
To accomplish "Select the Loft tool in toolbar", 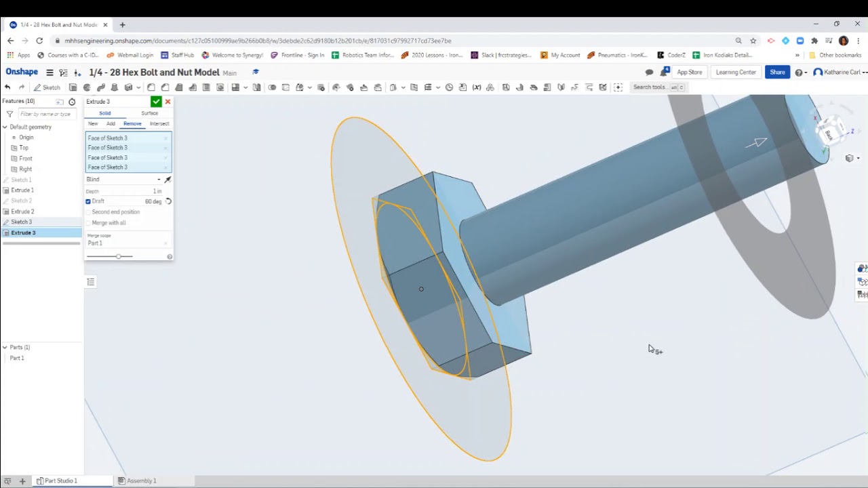I will pos(115,87).
